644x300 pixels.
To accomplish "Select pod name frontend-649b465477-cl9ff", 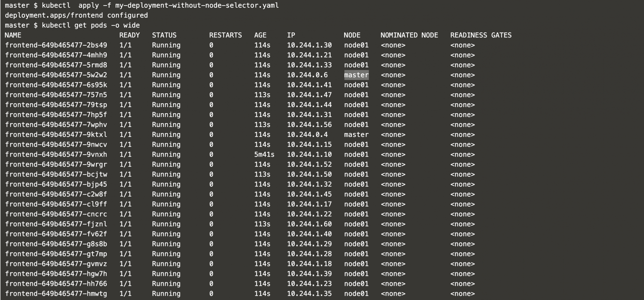I will [56, 205].
